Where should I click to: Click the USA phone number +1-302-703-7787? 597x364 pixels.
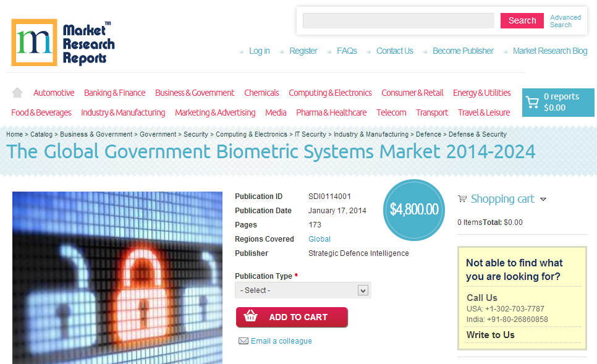pos(514,308)
